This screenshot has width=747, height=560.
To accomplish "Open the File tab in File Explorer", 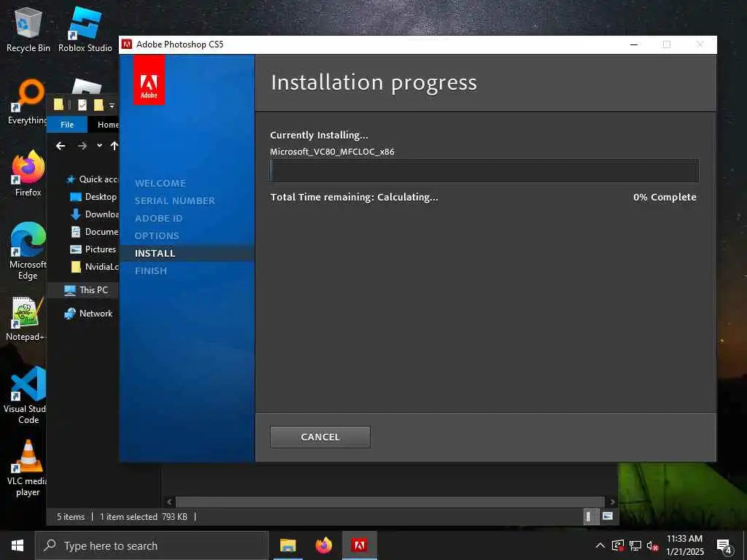I will pos(67,125).
